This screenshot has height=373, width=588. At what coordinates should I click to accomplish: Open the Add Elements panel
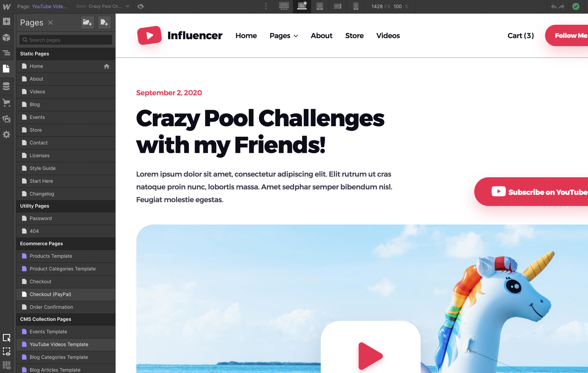pyautogui.click(x=6, y=21)
